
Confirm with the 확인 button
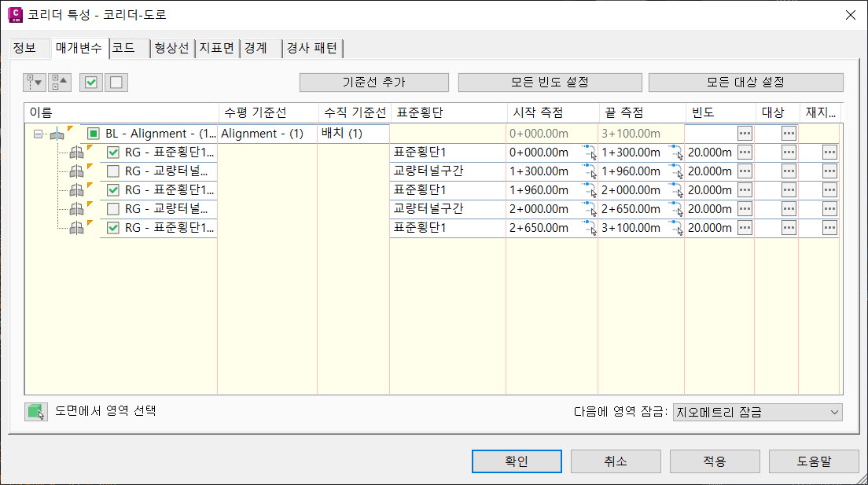click(517, 461)
